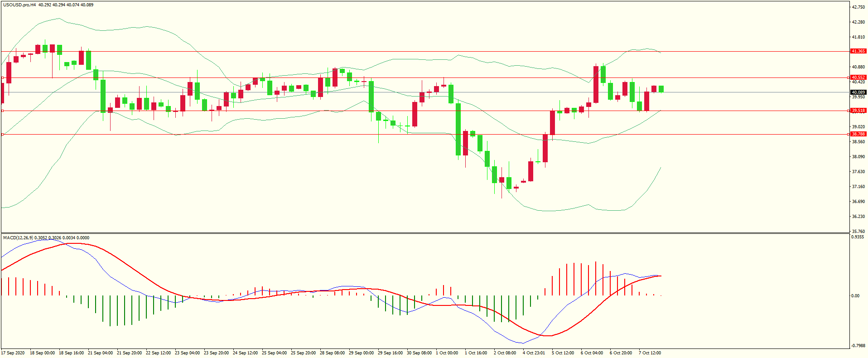Click the 17 Sep 2020 date label
This screenshot has height=358, width=868.
(x=13, y=353)
